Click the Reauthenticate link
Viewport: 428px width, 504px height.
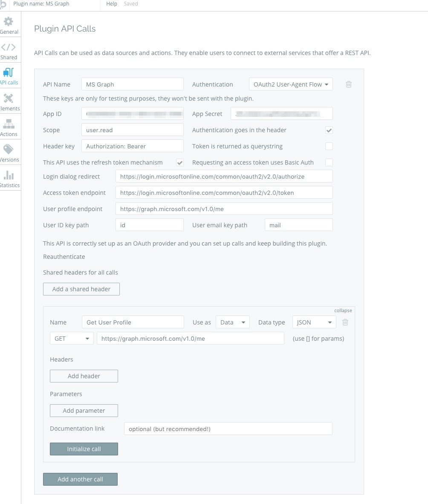(64, 257)
